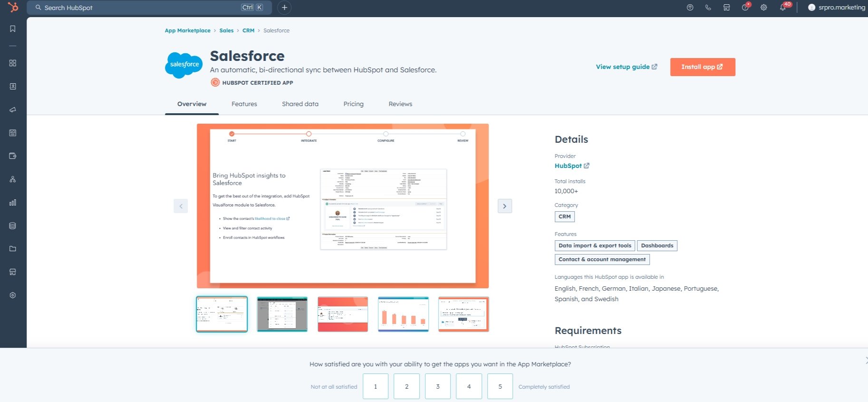Click the '10,000+' total installs value
This screenshot has height=402, width=868.
(x=566, y=191)
